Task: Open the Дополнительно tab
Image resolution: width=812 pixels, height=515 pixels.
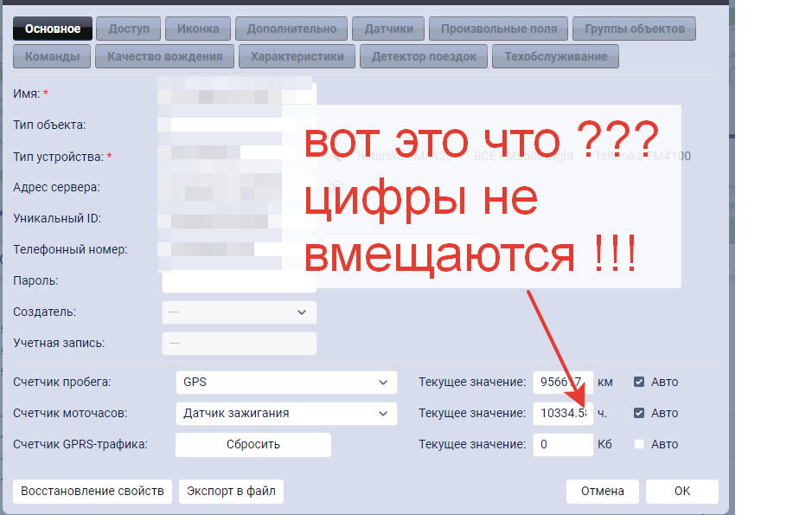Action: (291, 29)
